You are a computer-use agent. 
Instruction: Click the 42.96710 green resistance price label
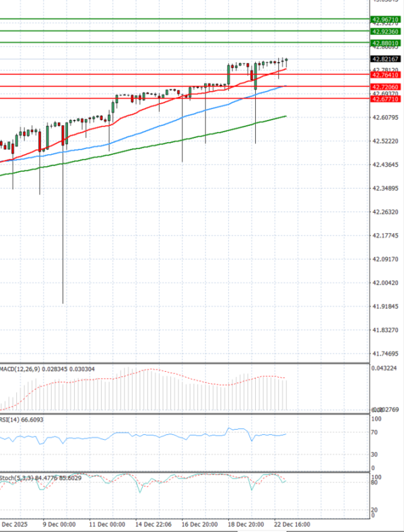pos(385,20)
